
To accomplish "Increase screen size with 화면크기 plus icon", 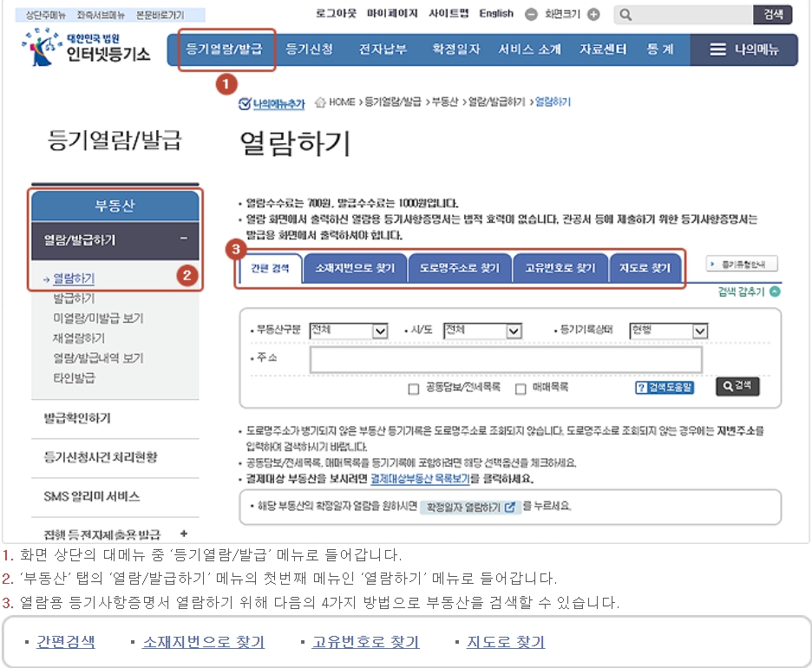I will coord(593,13).
